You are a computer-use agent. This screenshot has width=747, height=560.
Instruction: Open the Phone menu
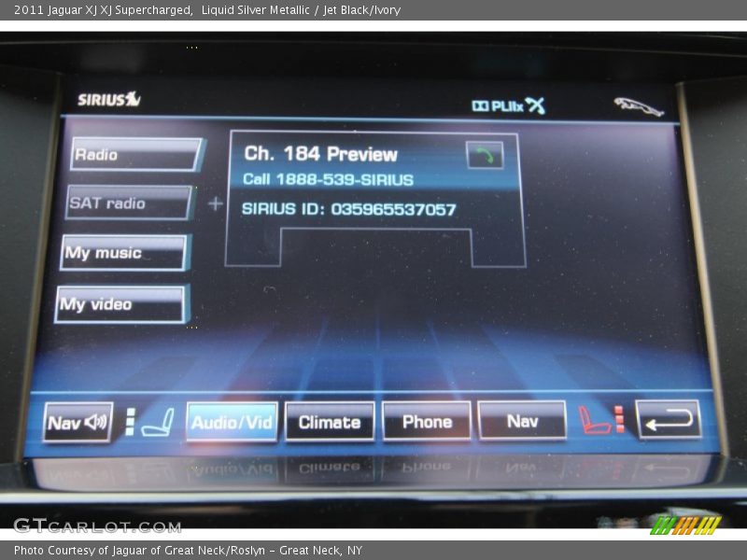(427, 421)
